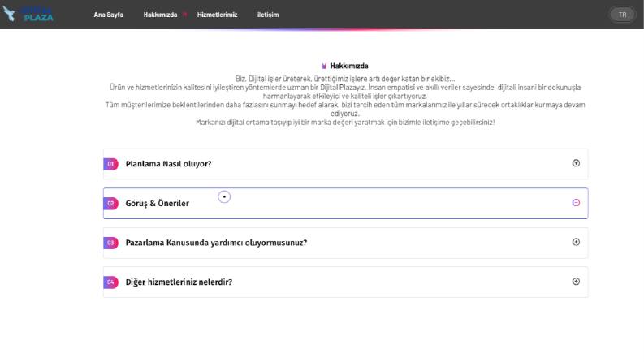Click the line starting 'Ürün ve hizmetlerinizin kalitesini'
Image resolution: width=644 pixels, height=362 pixels.
pos(345,92)
